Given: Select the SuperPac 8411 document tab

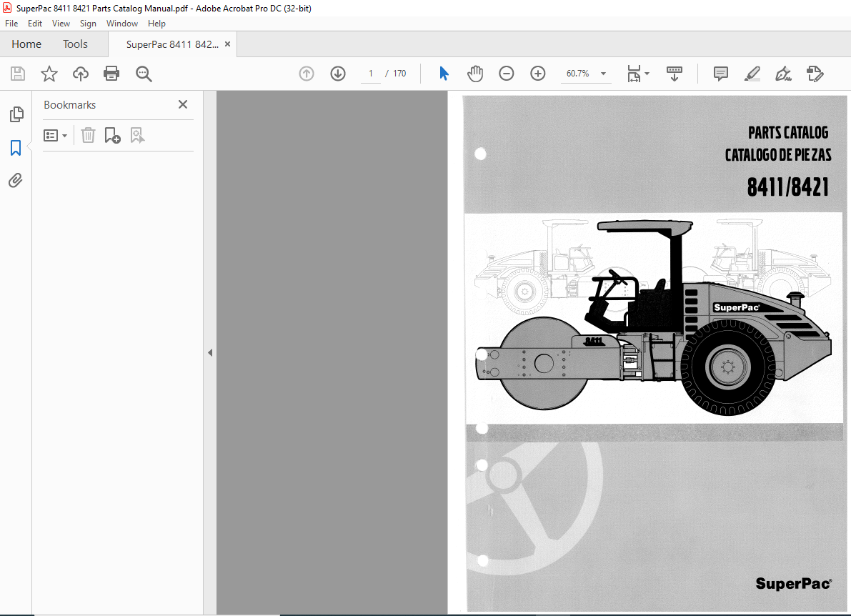Looking at the screenshot, I should (172, 44).
